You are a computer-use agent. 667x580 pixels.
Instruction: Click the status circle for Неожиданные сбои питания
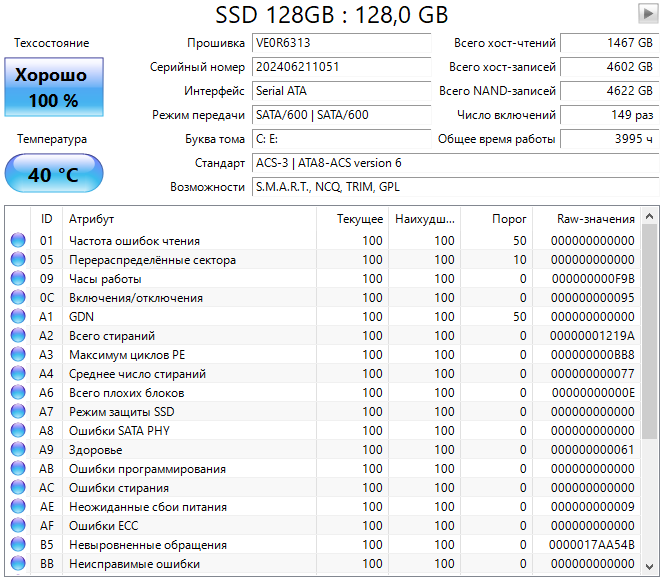pyautogui.click(x=18, y=506)
